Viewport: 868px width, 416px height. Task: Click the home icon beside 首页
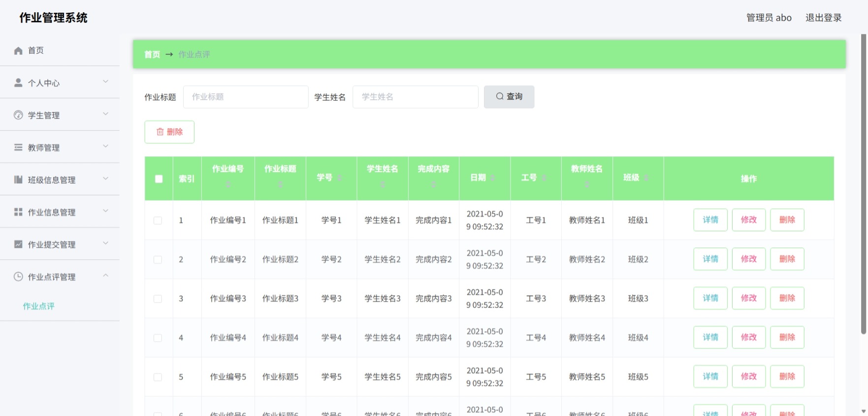tap(18, 51)
